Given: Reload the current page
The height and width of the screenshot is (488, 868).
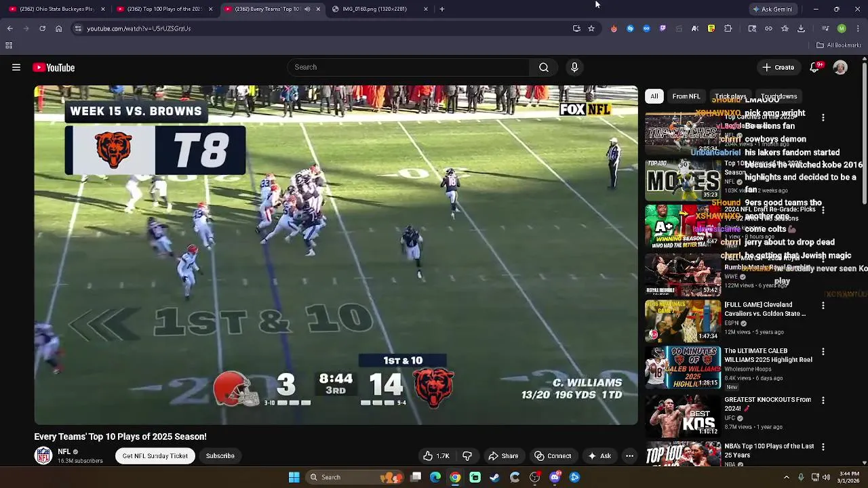Looking at the screenshot, I should tap(42, 28).
